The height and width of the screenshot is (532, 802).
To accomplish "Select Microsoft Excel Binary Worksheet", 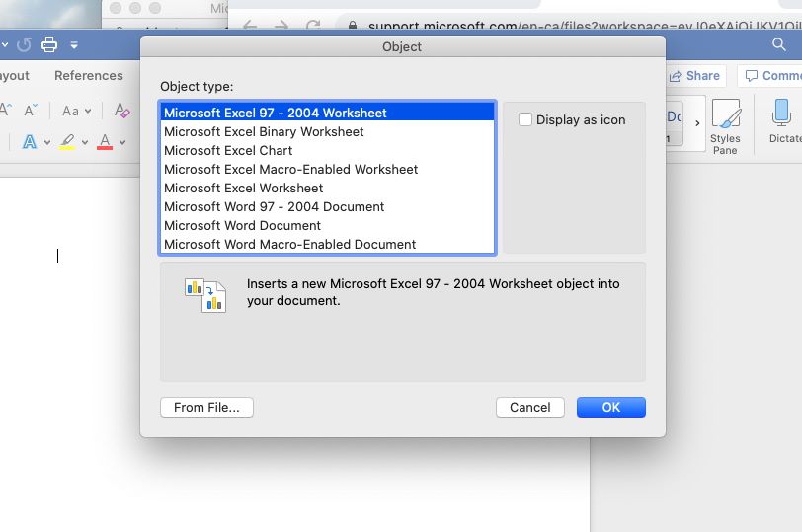I will pos(327,131).
